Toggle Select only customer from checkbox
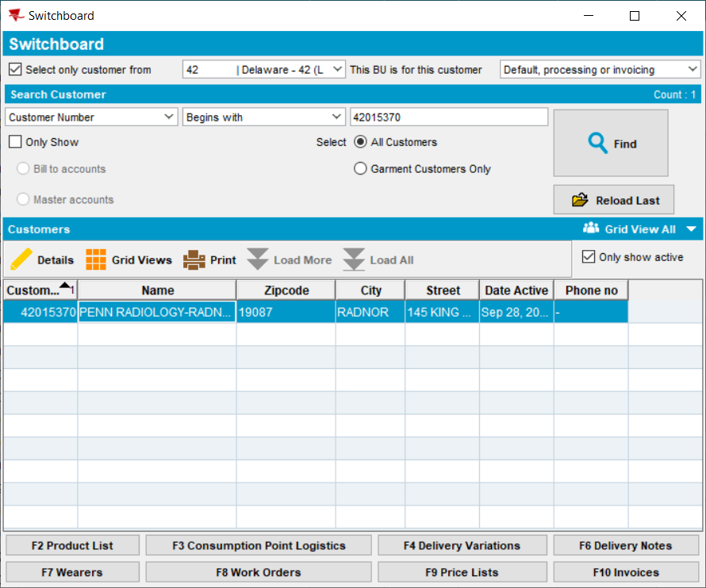706x588 pixels. coord(15,70)
